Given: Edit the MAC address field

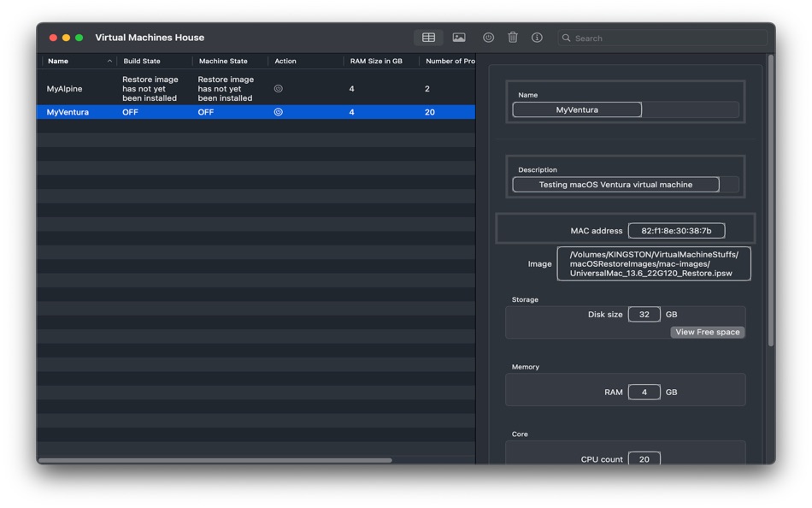Looking at the screenshot, I should tap(676, 231).
